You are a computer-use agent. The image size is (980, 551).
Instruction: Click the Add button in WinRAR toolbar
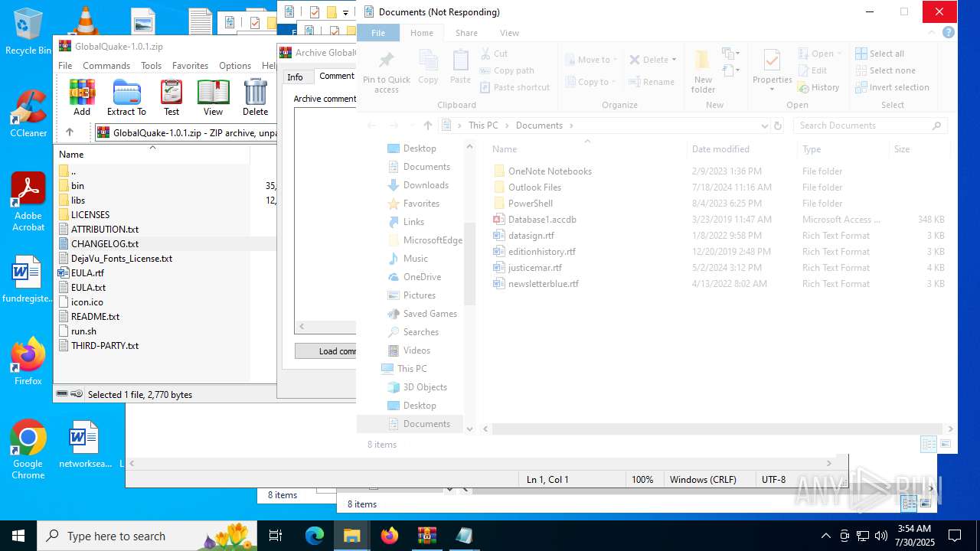point(82,97)
